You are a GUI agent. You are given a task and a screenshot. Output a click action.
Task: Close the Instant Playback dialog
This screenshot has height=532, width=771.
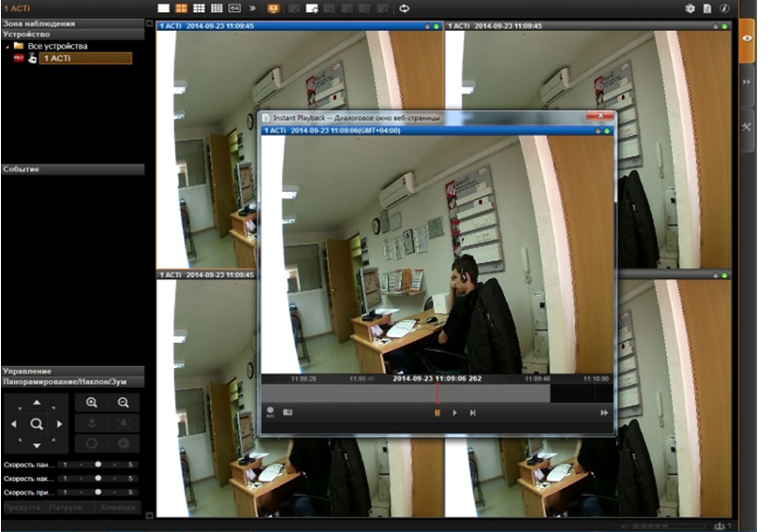600,116
